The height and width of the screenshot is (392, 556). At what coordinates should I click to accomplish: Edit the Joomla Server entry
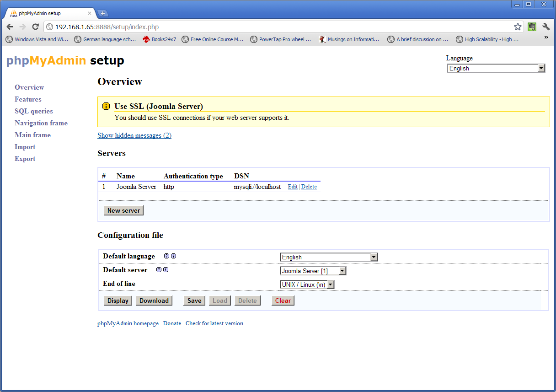pyautogui.click(x=292, y=186)
